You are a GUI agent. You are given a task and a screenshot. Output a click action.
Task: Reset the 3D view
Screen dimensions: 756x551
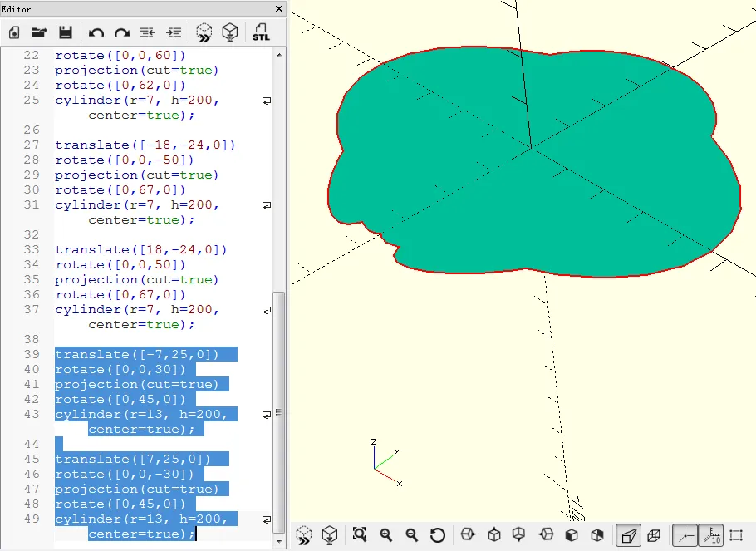(437, 535)
